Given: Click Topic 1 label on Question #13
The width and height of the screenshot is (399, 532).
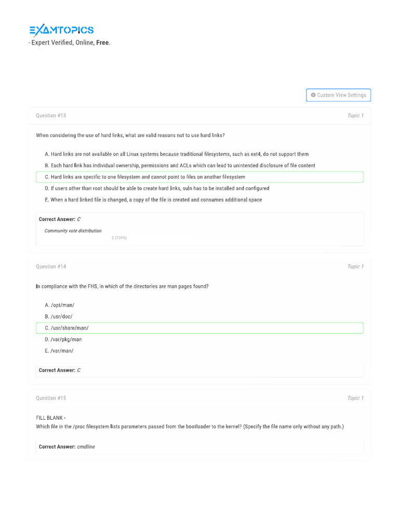Looking at the screenshot, I should (355, 116).
